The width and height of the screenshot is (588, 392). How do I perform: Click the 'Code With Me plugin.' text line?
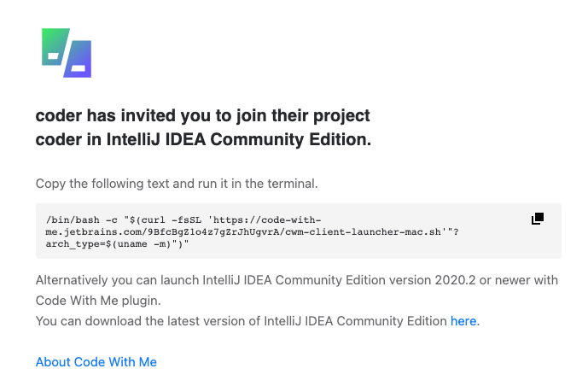(x=96, y=301)
